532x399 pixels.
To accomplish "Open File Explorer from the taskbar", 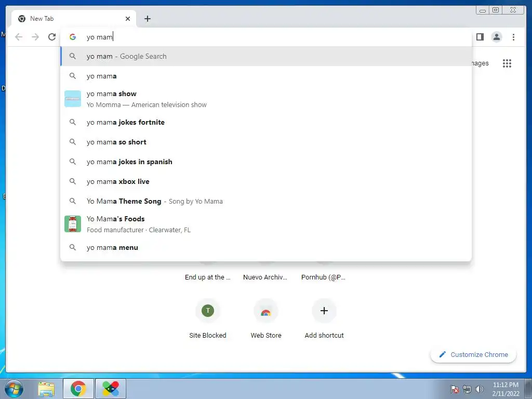I will 46,389.
